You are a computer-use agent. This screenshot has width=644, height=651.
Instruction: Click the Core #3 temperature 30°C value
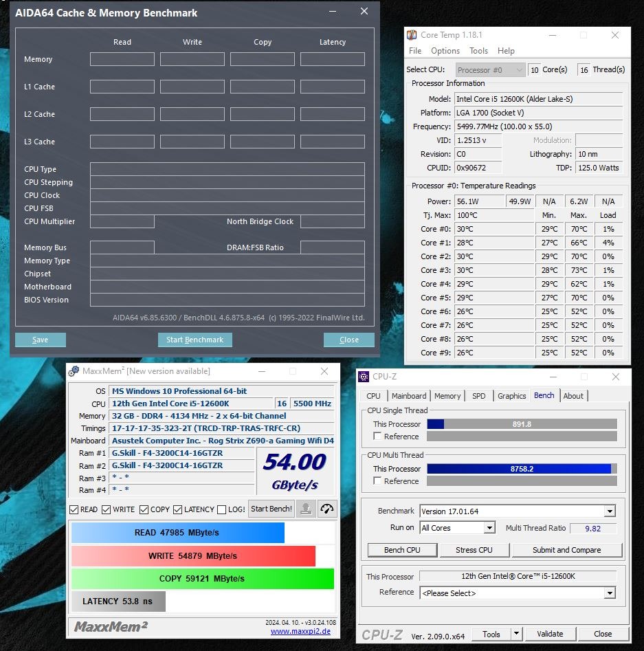point(494,270)
